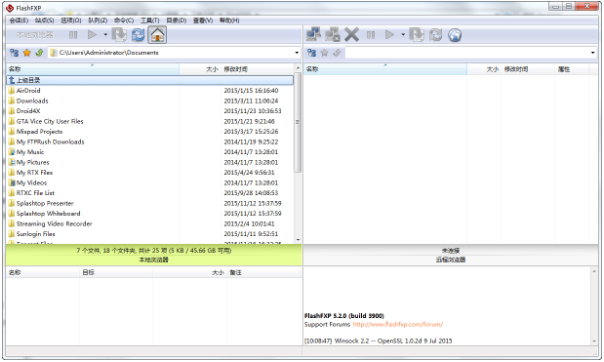Click the abort X icon in right toolbar

tap(351, 35)
